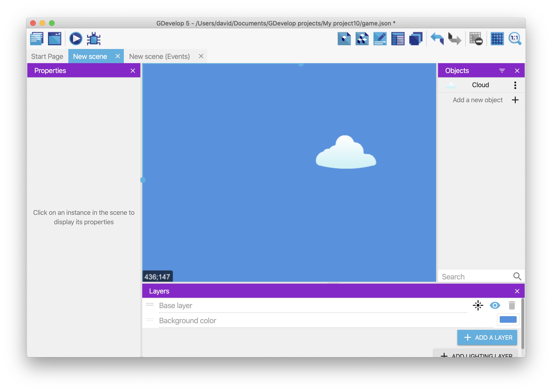Screen dimensions: 552x392
Task: Open the project manager icon
Action: 37,39
